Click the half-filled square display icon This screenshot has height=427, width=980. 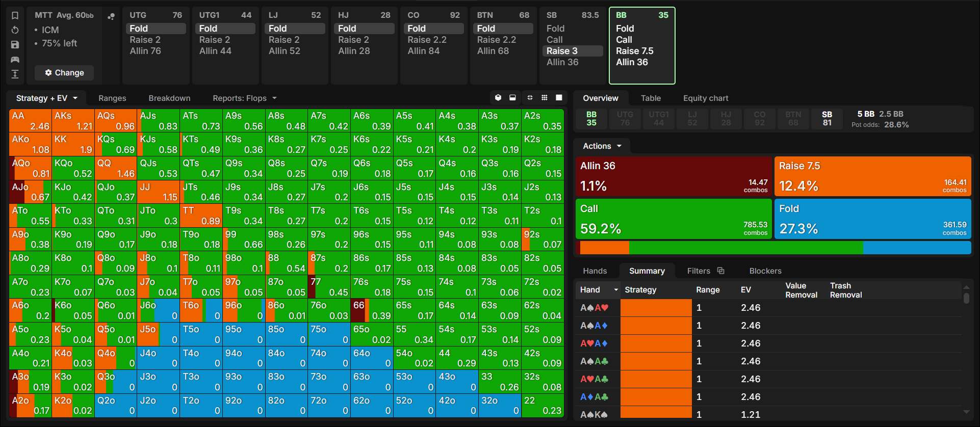click(512, 98)
